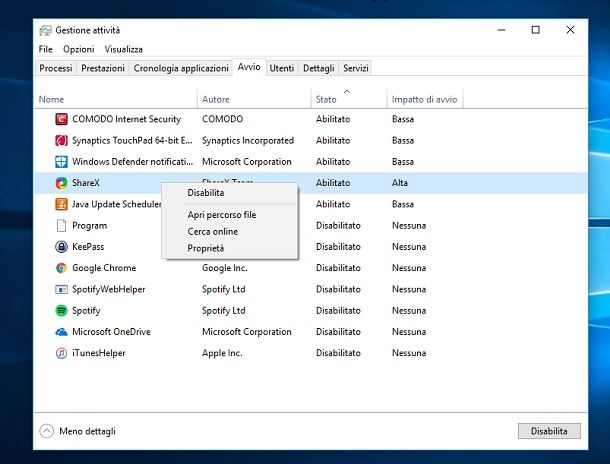This screenshot has width=610, height=464.
Task: Select the Java Update Scheduler name
Action: point(117,204)
